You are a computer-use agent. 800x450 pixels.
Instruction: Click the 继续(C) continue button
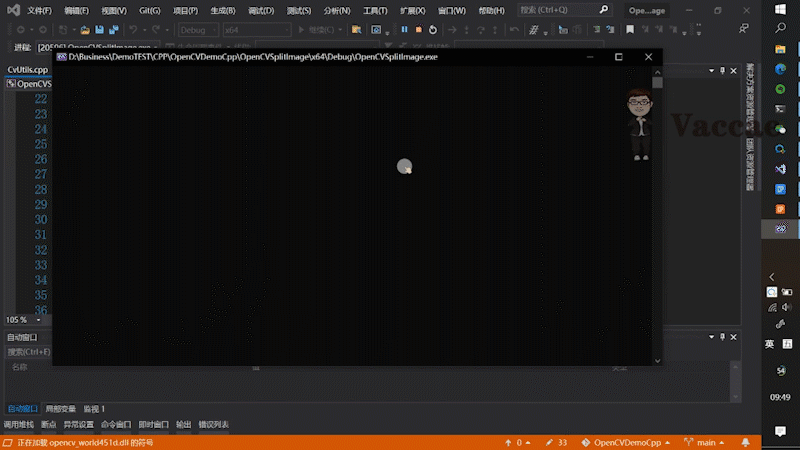(316, 30)
